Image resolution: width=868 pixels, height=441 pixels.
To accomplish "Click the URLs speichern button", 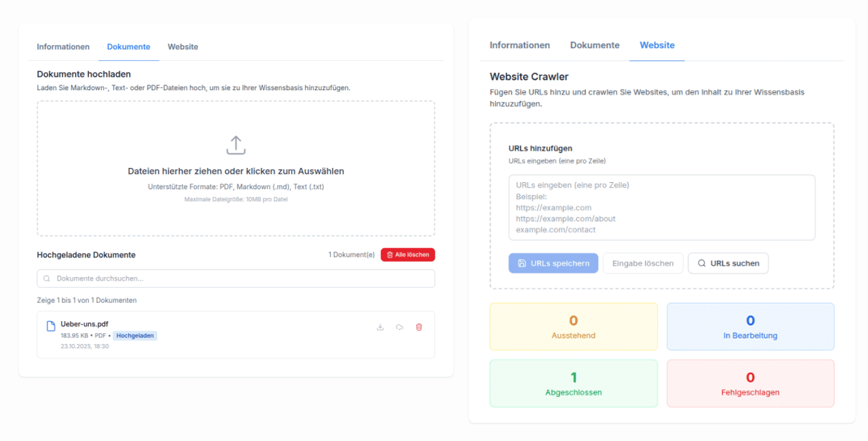I will click(x=553, y=263).
